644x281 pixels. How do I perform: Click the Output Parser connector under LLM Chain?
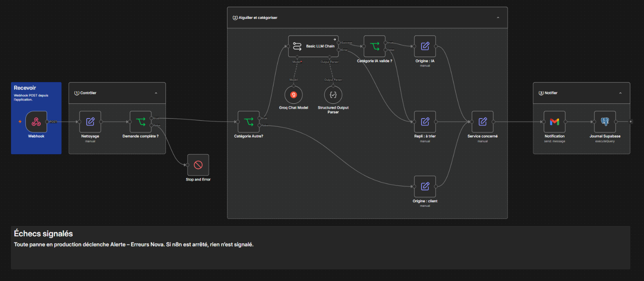[x=329, y=57]
